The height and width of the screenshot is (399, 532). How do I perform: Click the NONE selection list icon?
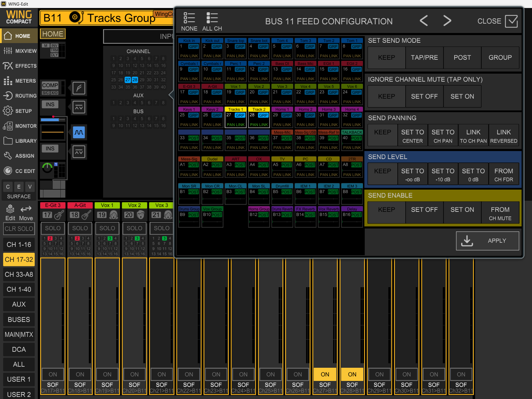point(189,18)
